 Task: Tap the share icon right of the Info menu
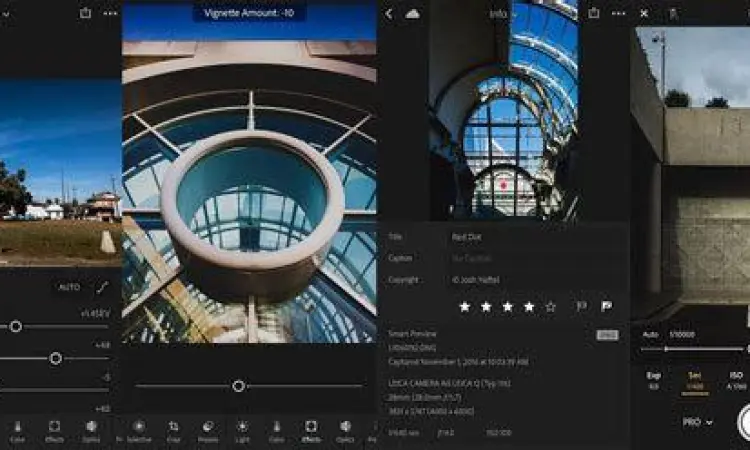594,13
